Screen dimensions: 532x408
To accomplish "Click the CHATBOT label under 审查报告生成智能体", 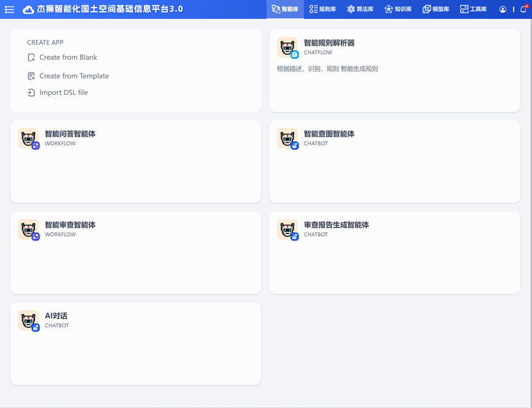I will point(316,235).
